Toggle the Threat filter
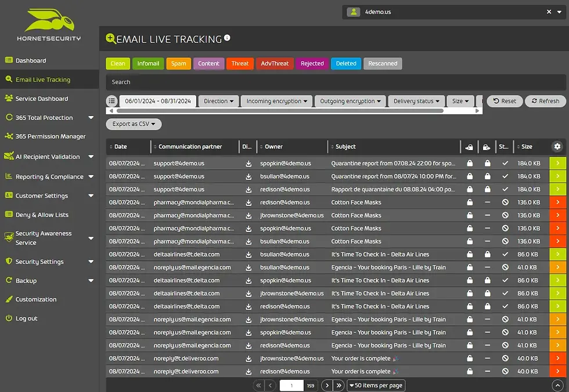The width and height of the screenshot is (569, 392). tap(240, 63)
